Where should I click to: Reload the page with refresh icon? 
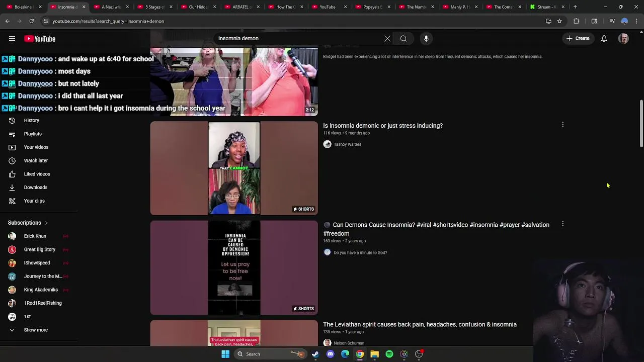pyautogui.click(x=31, y=21)
